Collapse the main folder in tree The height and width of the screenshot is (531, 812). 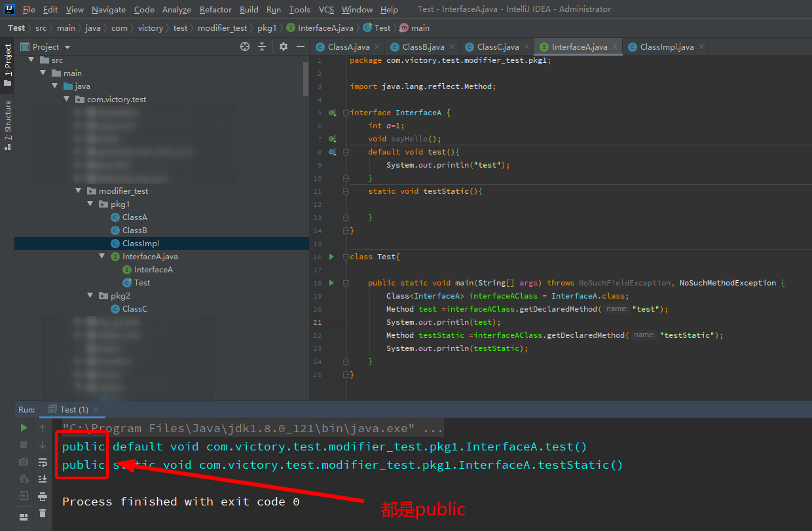pyautogui.click(x=43, y=73)
